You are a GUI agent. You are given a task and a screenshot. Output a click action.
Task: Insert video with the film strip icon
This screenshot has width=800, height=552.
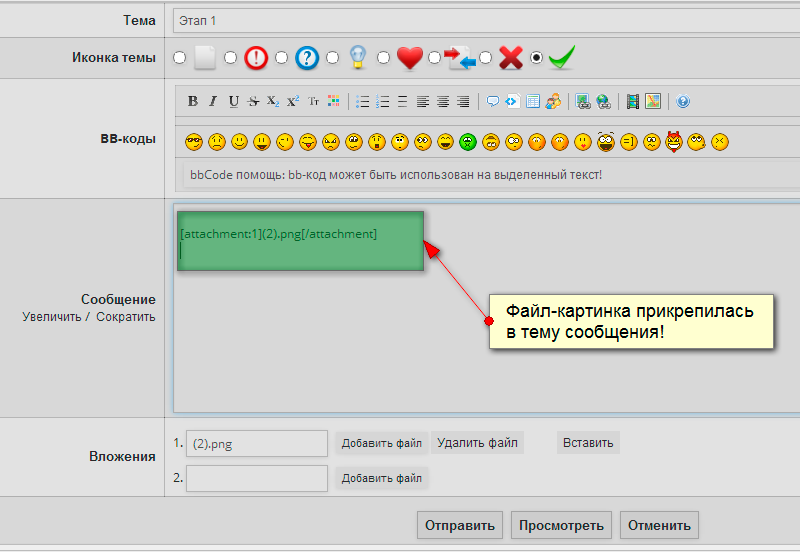(633, 101)
